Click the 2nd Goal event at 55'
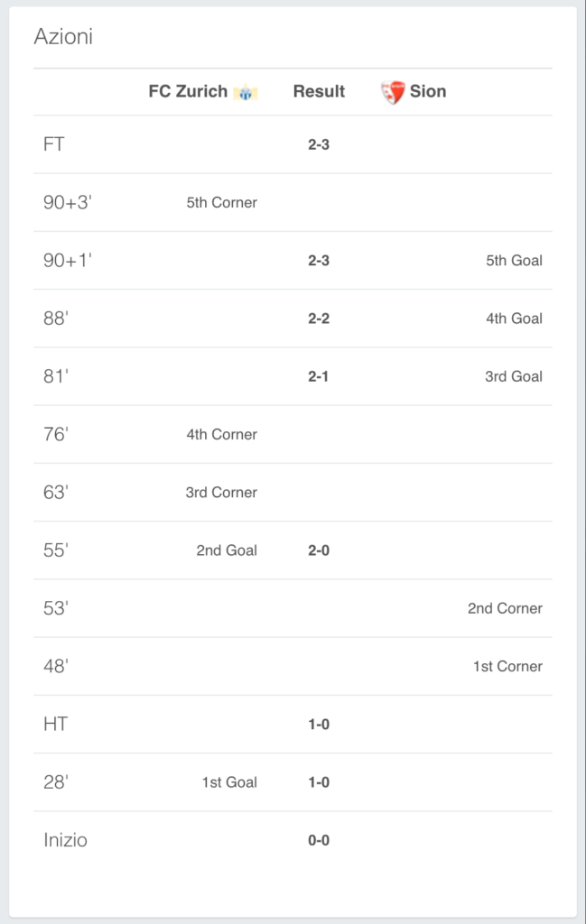Viewport: 586px width, 924px height. click(x=227, y=550)
